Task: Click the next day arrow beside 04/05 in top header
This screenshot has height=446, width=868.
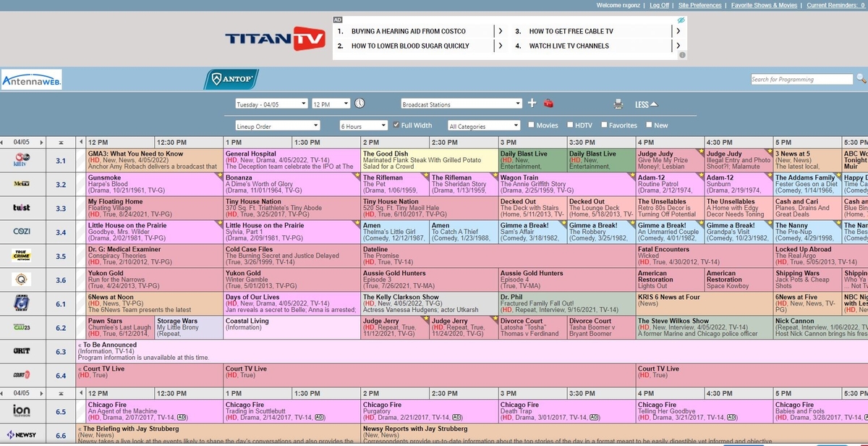Action: 41,142
